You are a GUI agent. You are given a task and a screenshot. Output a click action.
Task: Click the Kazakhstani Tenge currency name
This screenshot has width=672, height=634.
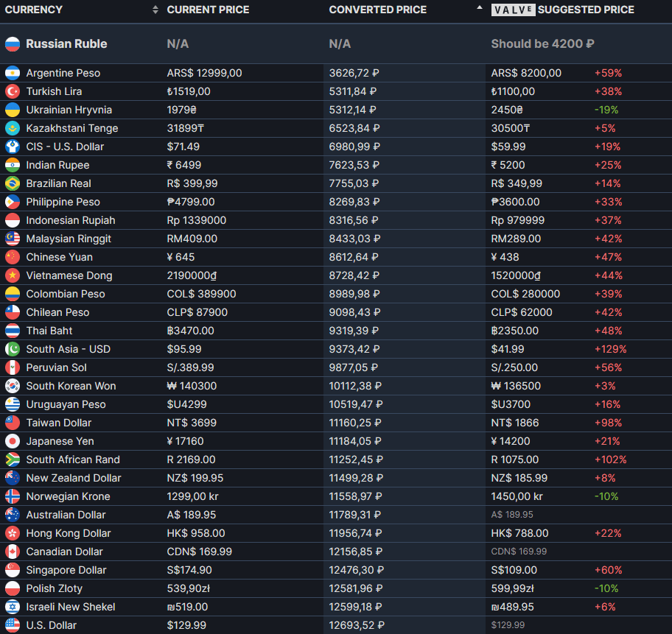72,128
